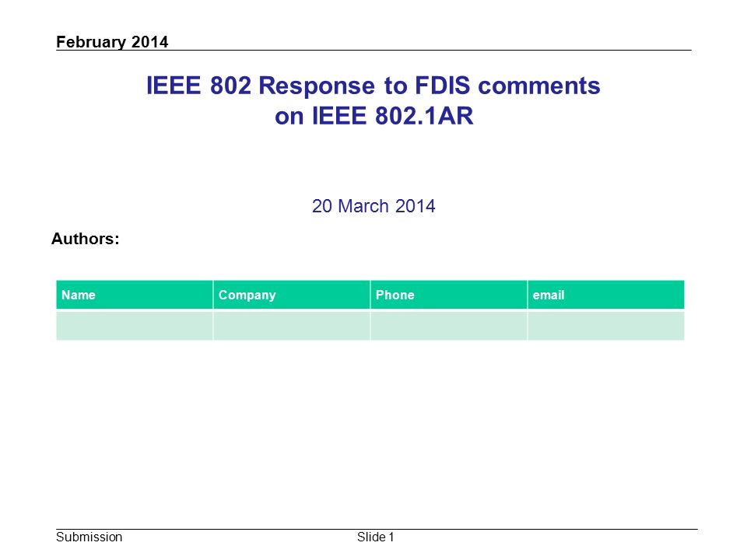The height and width of the screenshot is (560, 747).
Task: Click the 'Authors:' label
Action: click(86, 239)
